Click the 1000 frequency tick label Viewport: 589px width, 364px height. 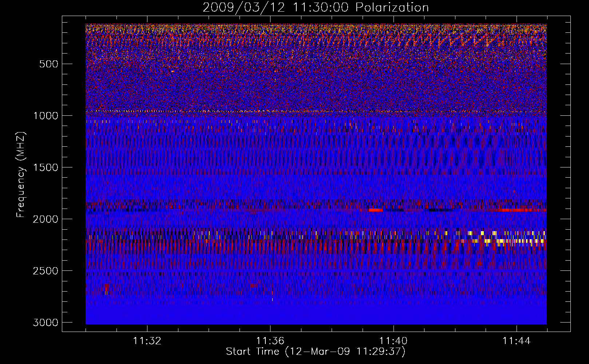pyautogui.click(x=46, y=116)
